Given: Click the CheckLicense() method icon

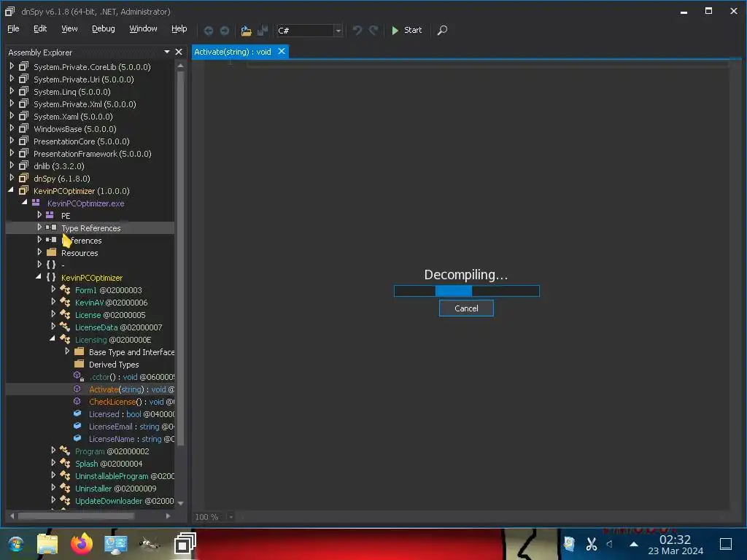Looking at the screenshot, I should tap(77, 401).
